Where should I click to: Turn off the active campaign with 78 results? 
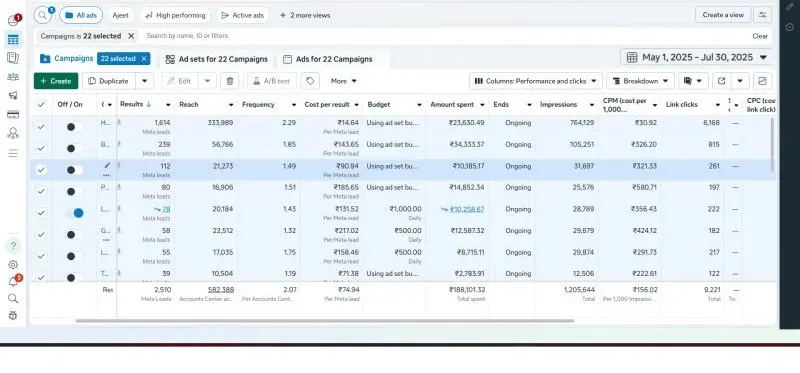click(74, 213)
